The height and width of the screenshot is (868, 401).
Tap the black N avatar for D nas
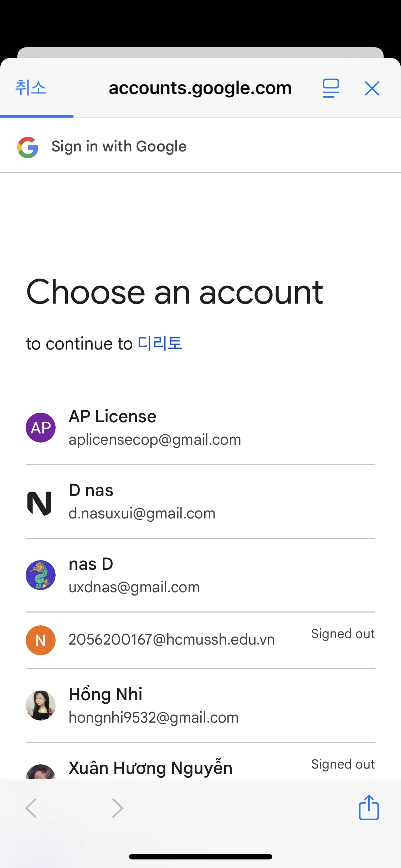(x=40, y=502)
